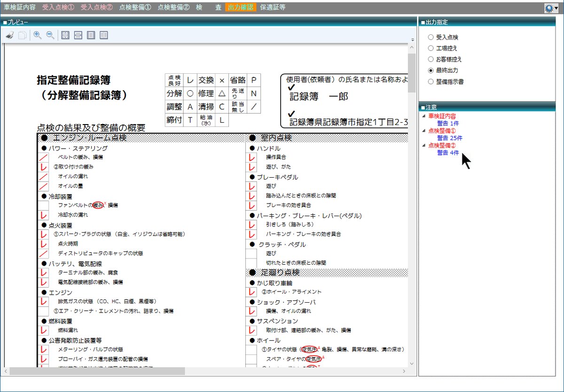The width and height of the screenshot is (564, 392).
Task: Switch to the 受入点検② tab
Action: tap(96, 8)
